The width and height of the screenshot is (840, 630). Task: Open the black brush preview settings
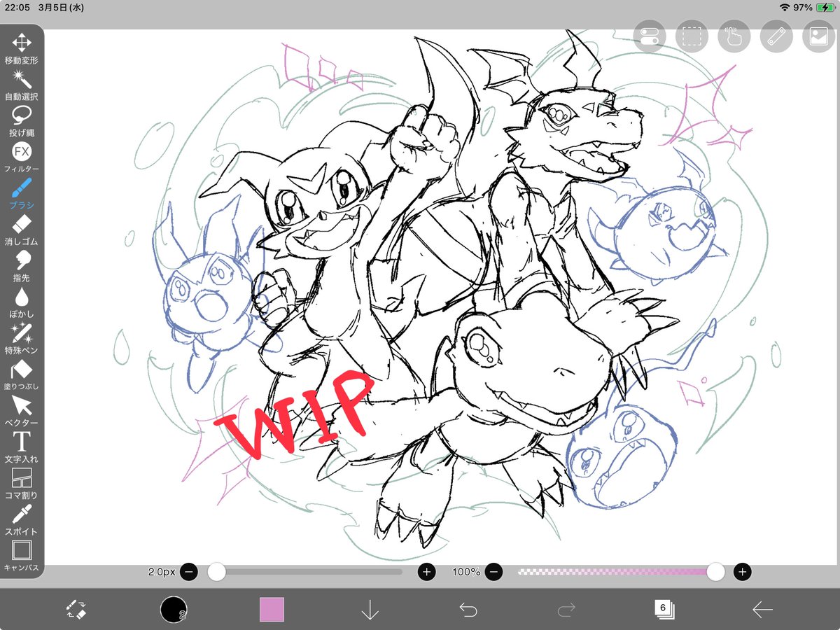173,610
